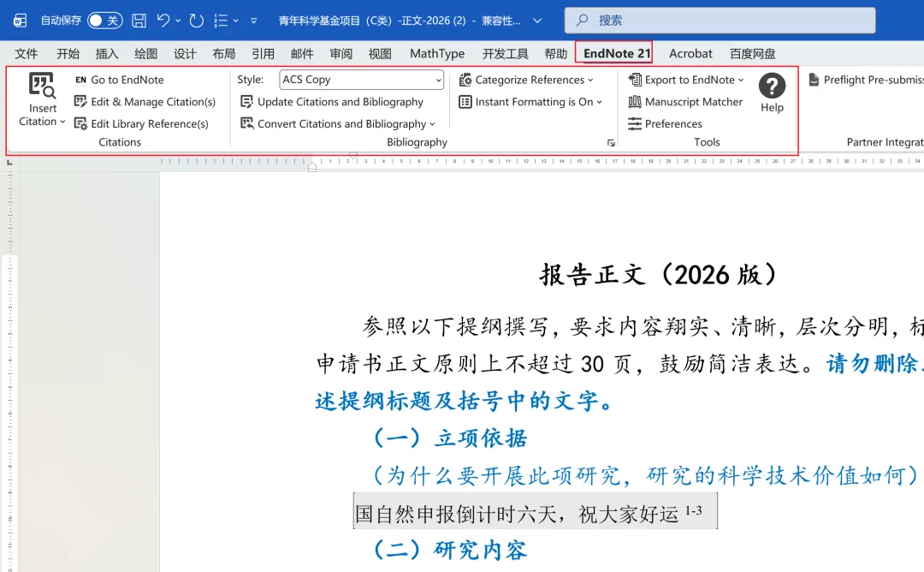Viewport: 924px width, 572px height.
Task: Open the 文件 menu
Action: (26, 54)
